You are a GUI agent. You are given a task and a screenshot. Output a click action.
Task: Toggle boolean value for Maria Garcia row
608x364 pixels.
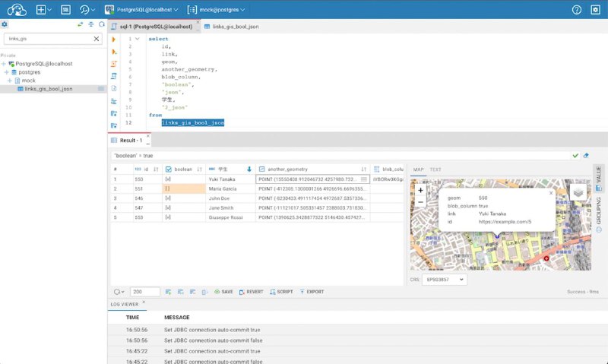tap(168, 188)
